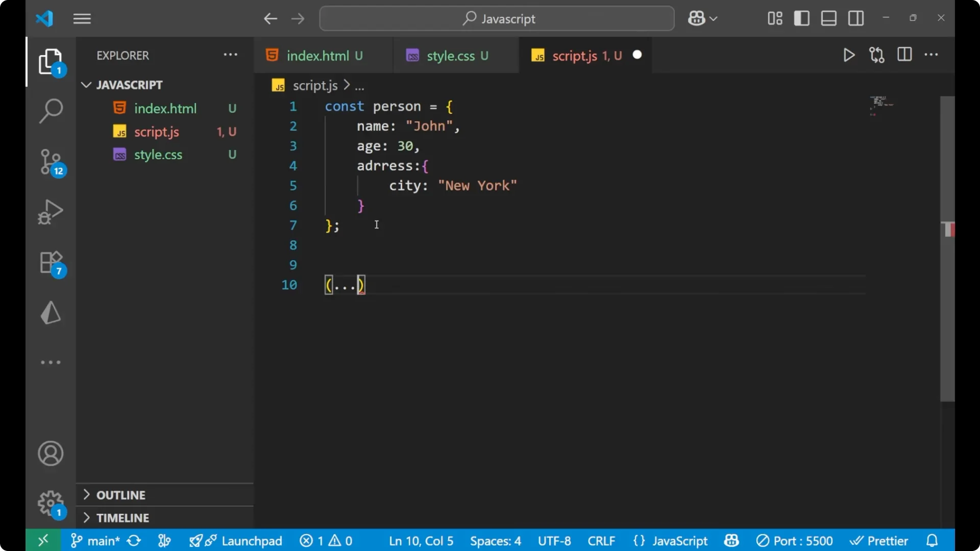Toggle the primary sidebar visibility
The width and height of the screenshot is (980, 551).
coord(801,18)
